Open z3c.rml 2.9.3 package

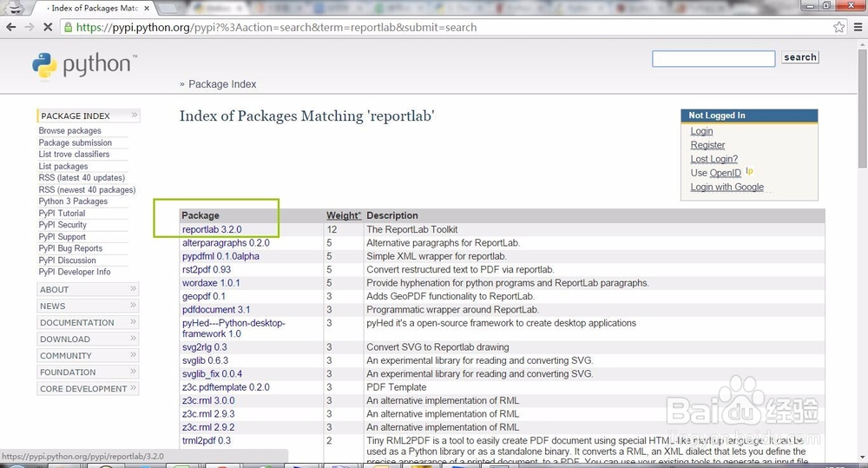[x=208, y=413]
